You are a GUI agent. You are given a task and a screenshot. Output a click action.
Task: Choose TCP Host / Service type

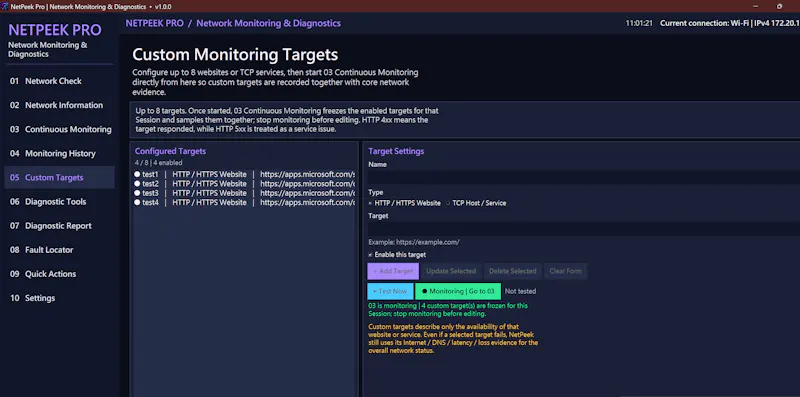coord(476,203)
